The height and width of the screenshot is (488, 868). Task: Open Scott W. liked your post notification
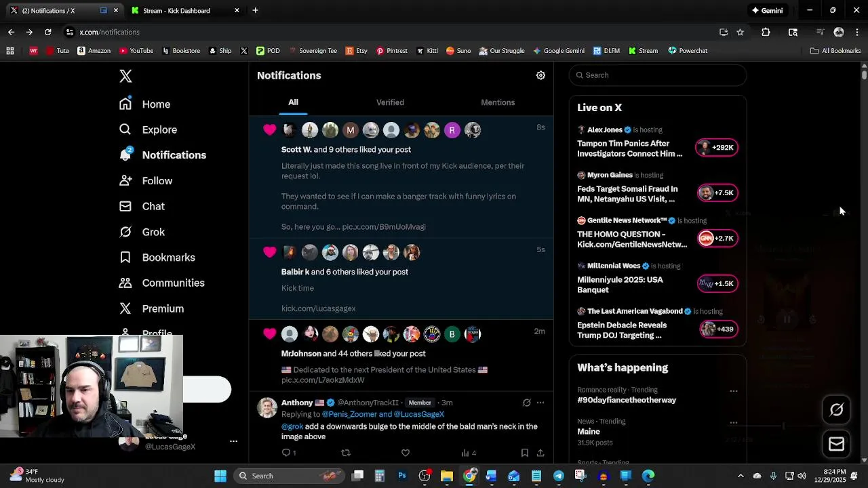point(401,177)
